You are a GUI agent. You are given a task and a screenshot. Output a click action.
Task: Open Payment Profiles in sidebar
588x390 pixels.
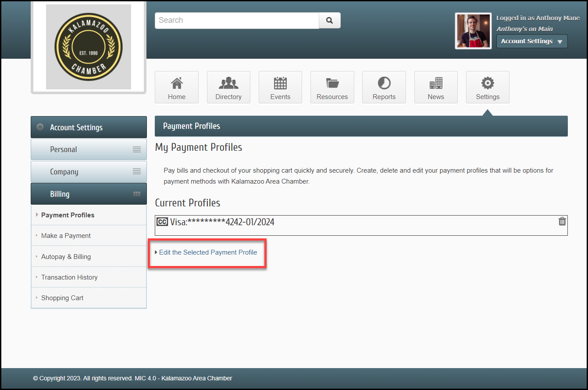click(68, 215)
